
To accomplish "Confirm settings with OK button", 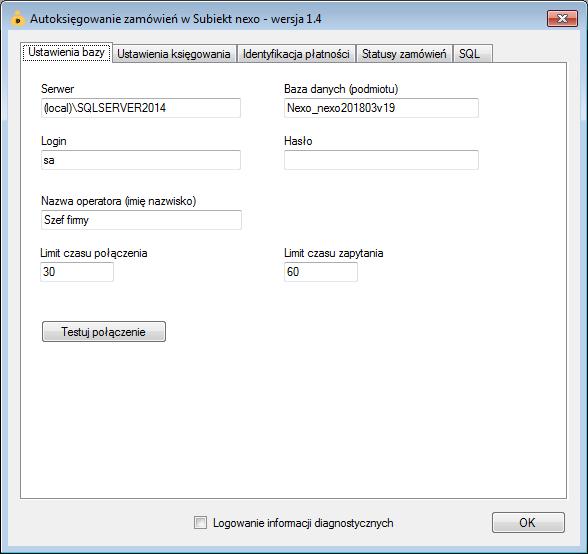I will point(528,522).
